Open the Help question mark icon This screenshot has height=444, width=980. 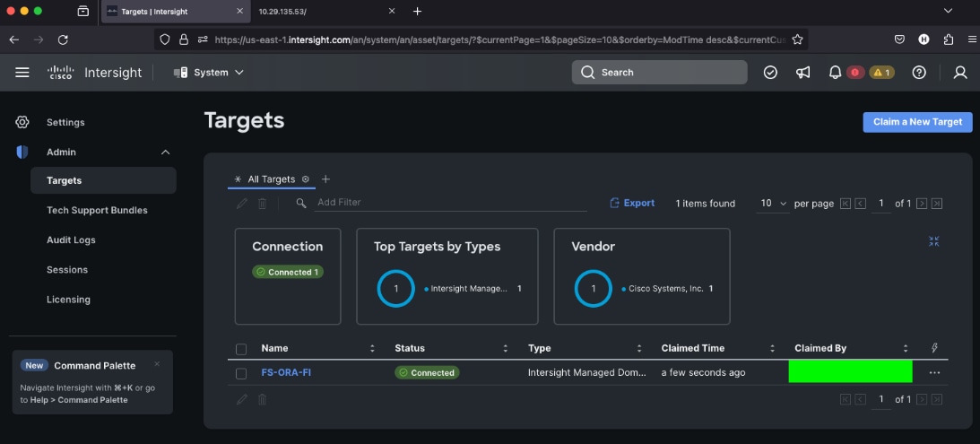[x=918, y=73]
